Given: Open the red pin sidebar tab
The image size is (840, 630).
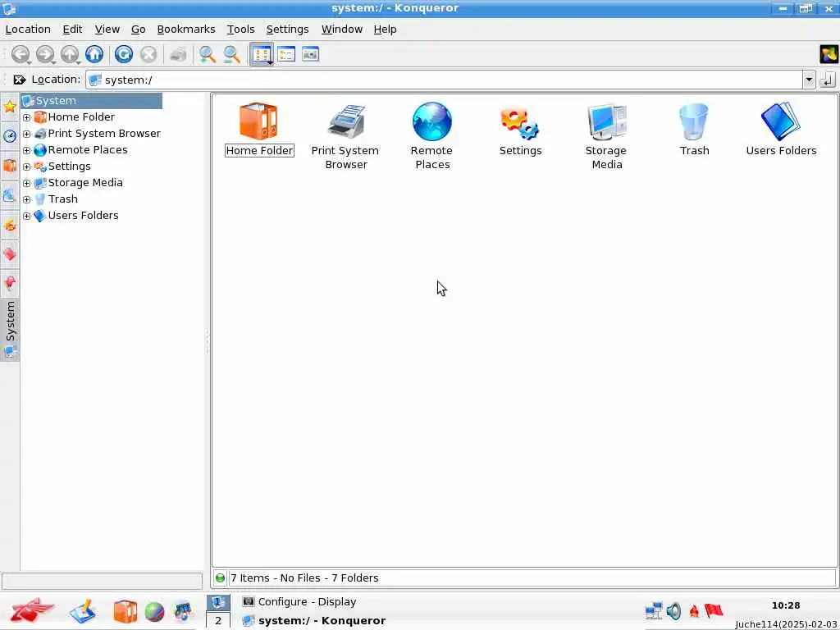Looking at the screenshot, I should [x=10, y=282].
